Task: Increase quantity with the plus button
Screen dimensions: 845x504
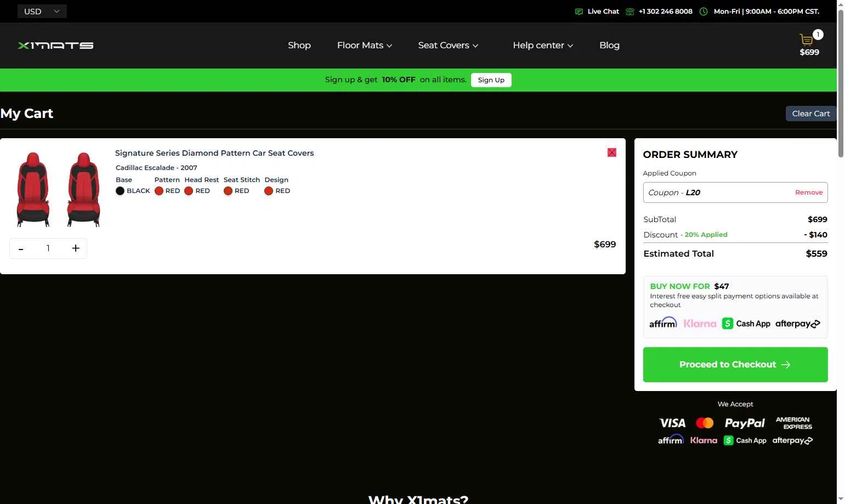Action: [x=76, y=248]
